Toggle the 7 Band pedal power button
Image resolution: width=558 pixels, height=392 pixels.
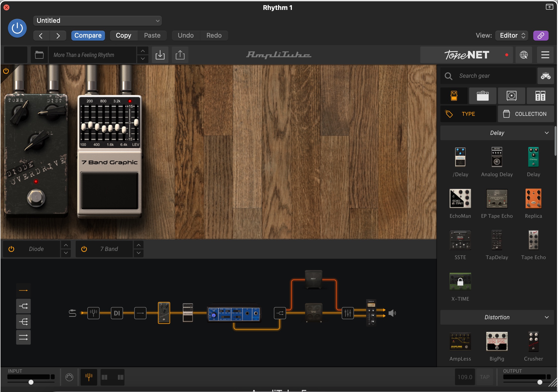[84, 249]
